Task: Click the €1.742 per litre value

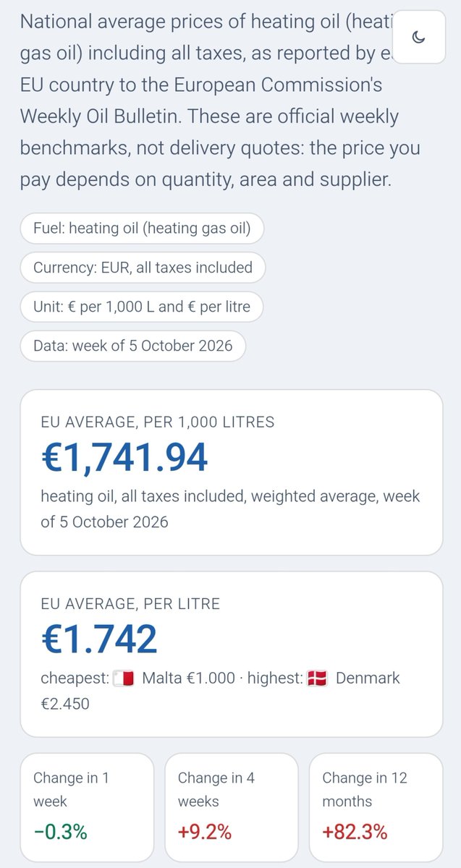Action: tap(99, 639)
